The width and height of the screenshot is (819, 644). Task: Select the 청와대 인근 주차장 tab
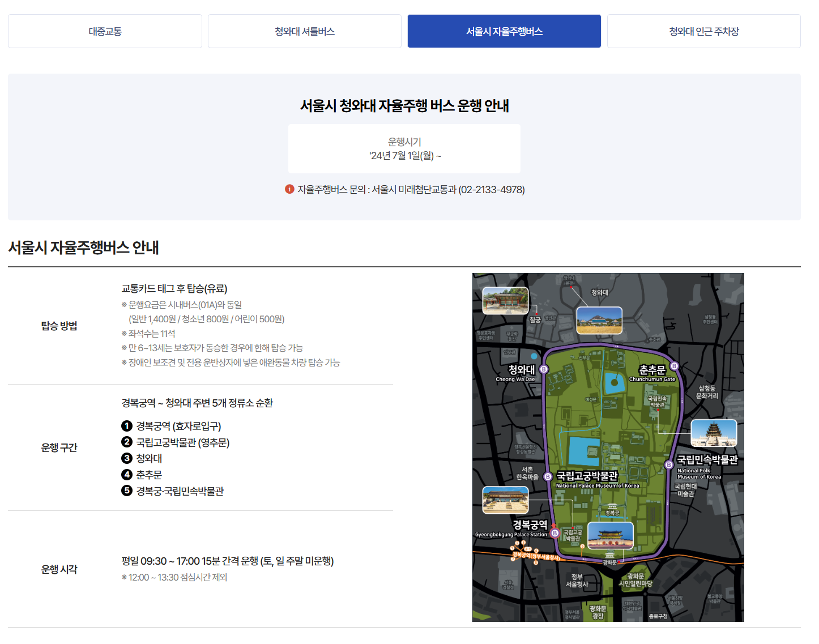tap(704, 31)
